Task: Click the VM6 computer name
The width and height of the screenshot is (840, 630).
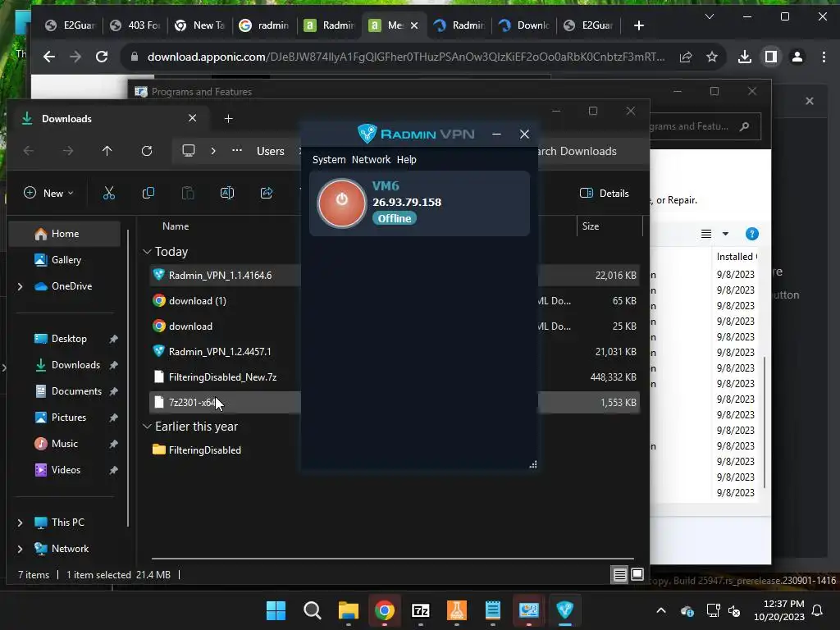Action: (386, 186)
